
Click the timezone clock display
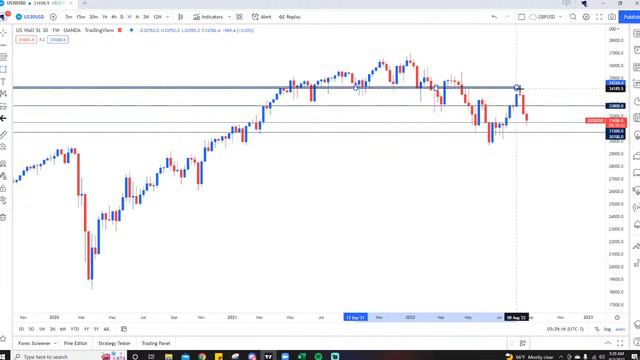click(565, 329)
